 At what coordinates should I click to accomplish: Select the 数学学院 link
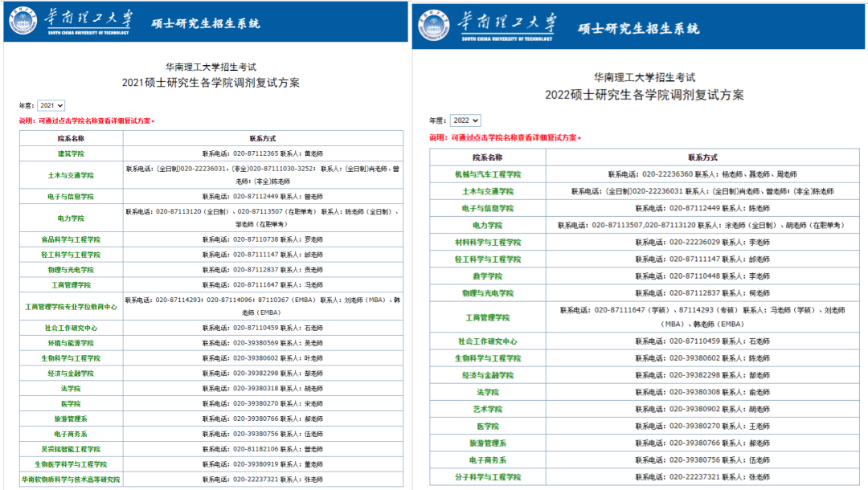(487, 276)
